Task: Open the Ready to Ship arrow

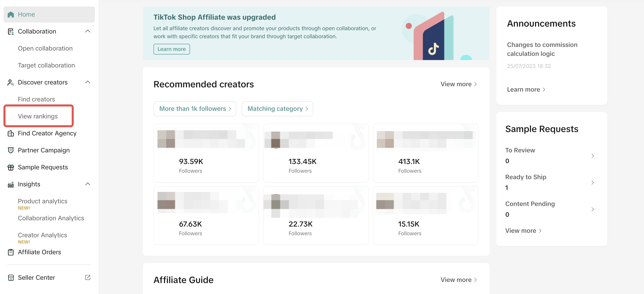Action: 592,183
